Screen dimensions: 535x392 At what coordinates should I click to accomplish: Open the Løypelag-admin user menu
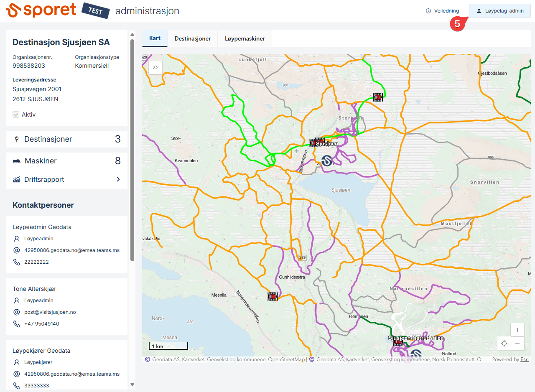[499, 11]
